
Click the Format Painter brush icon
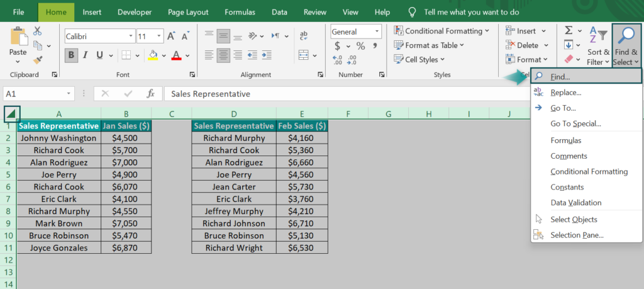(37, 60)
